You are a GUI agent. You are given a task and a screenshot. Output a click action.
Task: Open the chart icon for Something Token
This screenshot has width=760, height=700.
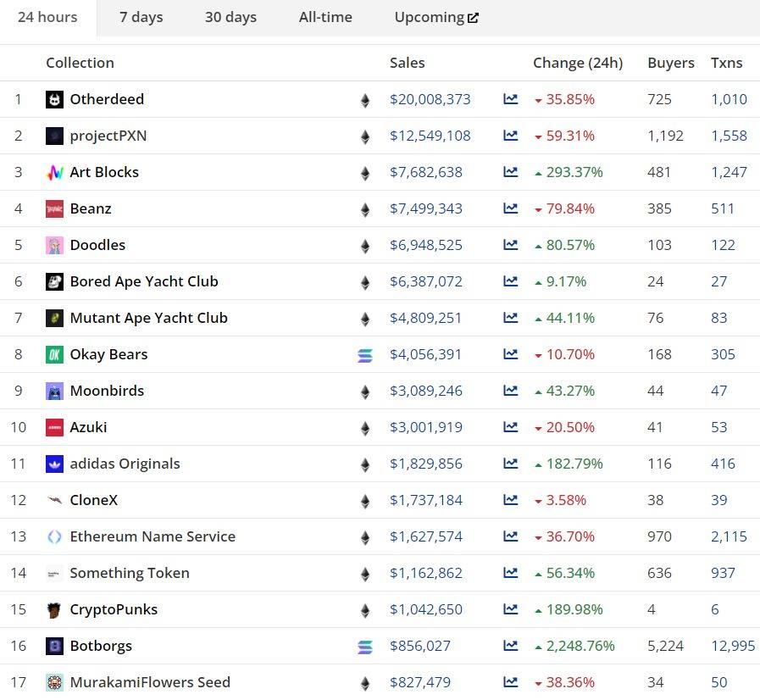click(x=510, y=573)
